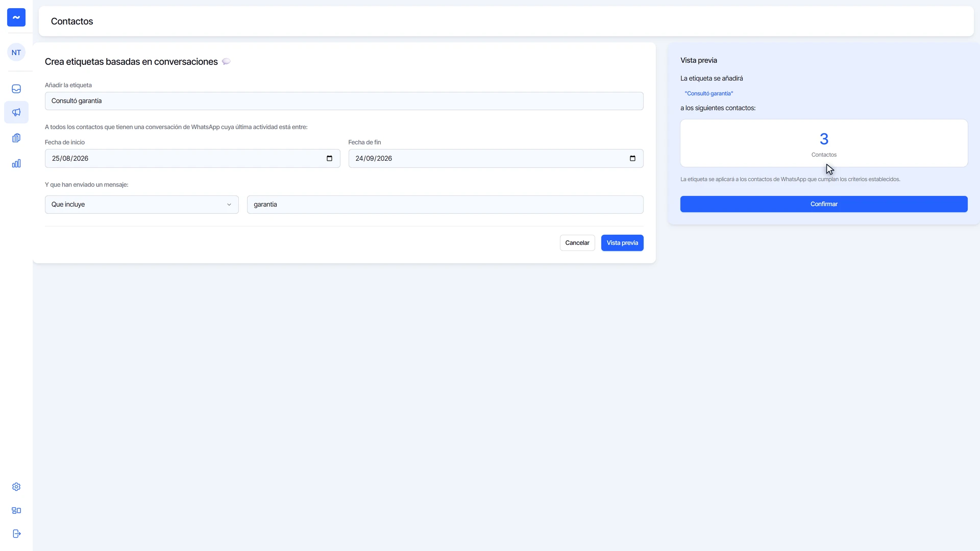Click the start date 25/08/2026 field
This screenshot has height=551, width=980.
[x=192, y=158]
